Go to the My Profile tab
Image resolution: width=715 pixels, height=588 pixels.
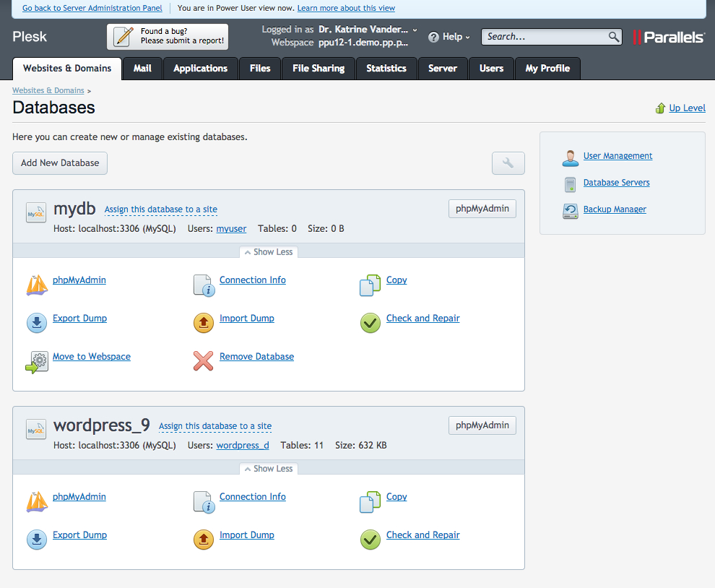coord(547,69)
